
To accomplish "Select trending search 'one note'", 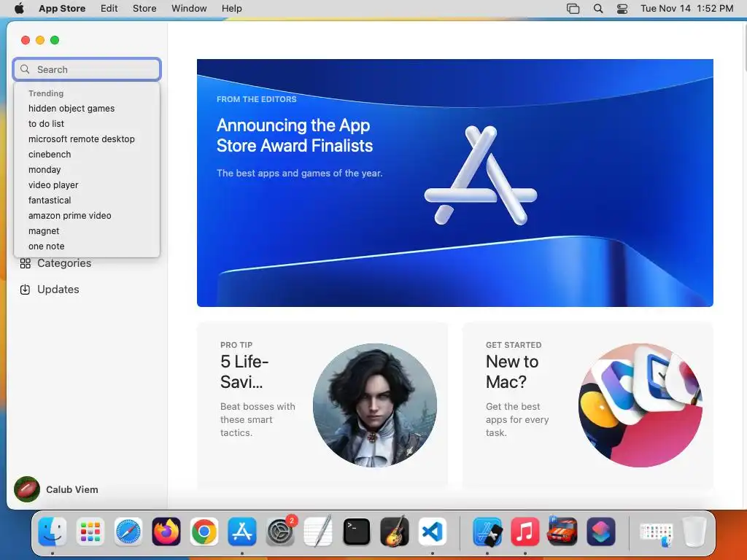I will [87, 246].
